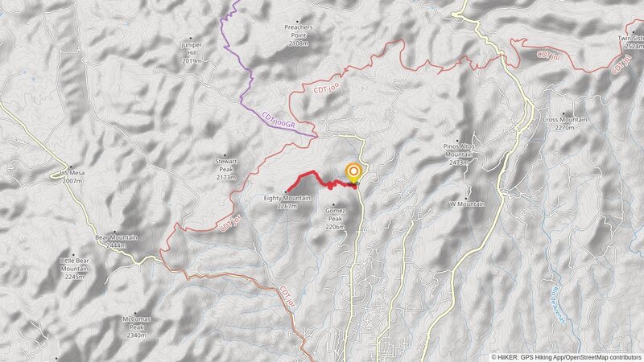The width and height of the screenshot is (644, 362).
Task: Click the purple CDT jooGR trail label
Action: click(x=279, y=121)
